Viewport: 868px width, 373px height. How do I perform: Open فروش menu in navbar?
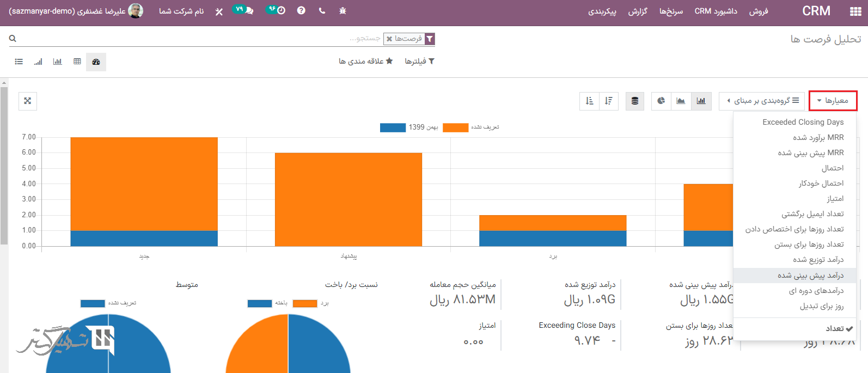coord(759,11)
